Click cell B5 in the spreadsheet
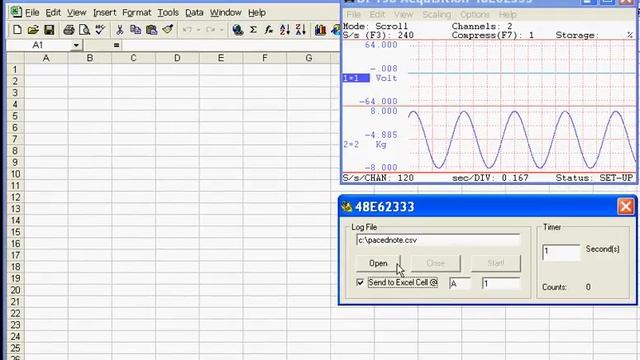The width and height of the screenshot is (640, 360). click(x=89, y=116)
